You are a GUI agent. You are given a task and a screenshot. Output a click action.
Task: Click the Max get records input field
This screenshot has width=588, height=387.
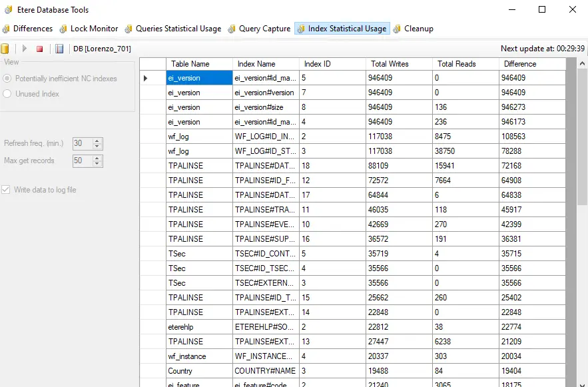82,161
